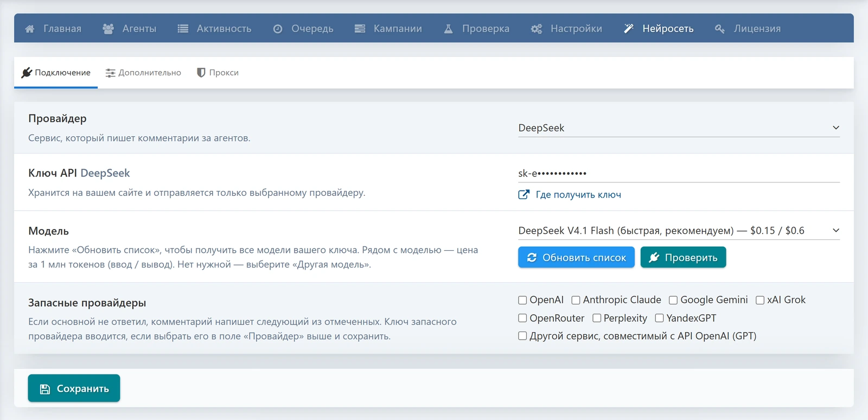Open Кампании in the top navigation
868x420 pixels.
[388, 28]
